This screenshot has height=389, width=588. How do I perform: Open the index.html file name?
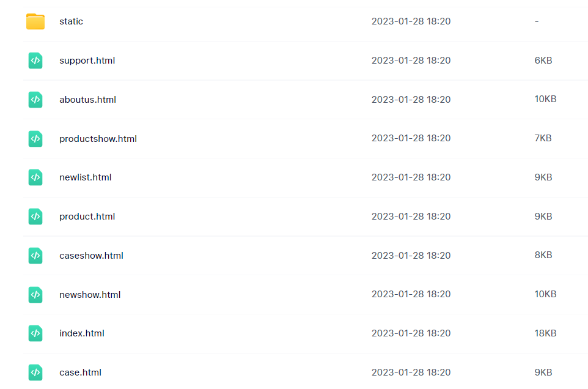[82, 333]
